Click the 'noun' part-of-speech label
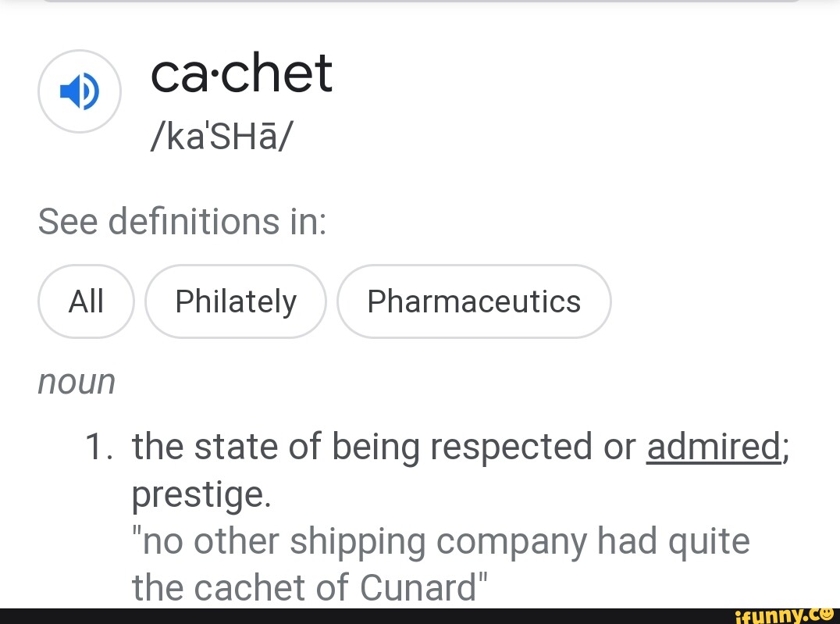Screen dimensions: 840x624 coord(77,382)
